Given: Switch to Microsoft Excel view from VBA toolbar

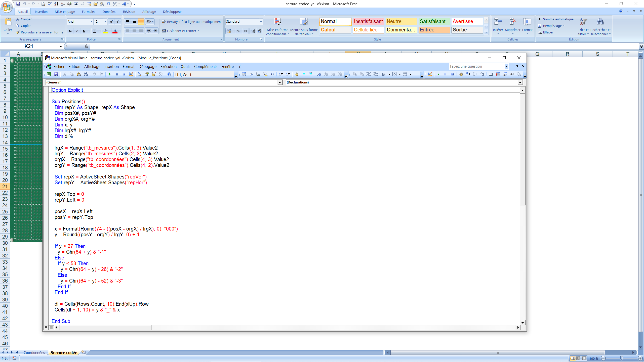Looking at the screenshot, I should (49, 74).
